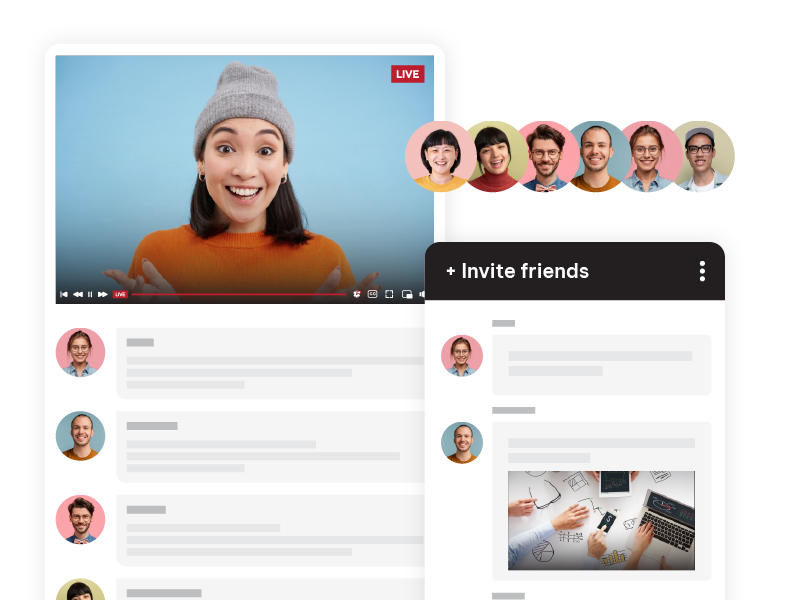Click the bow tie man's comment avatar
Viewport: 800px width, 600px height.
point(80,520)
